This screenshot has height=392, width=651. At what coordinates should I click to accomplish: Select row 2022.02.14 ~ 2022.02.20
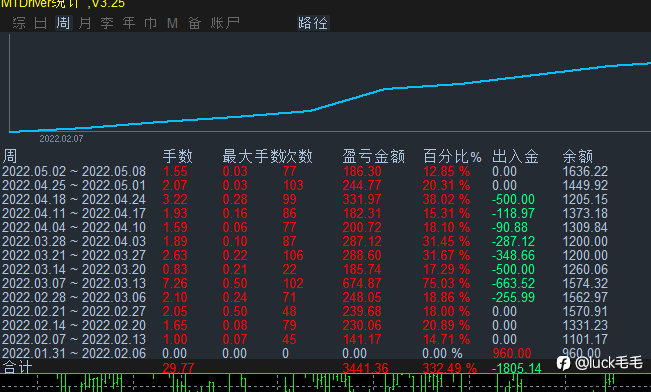click(305, 326)
